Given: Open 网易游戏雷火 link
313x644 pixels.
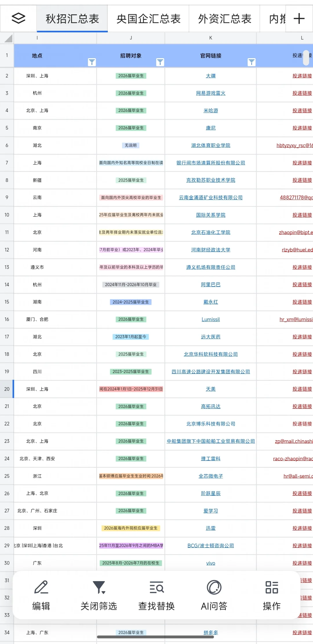Looking at the screenshot, I should [x=211, y=93].
